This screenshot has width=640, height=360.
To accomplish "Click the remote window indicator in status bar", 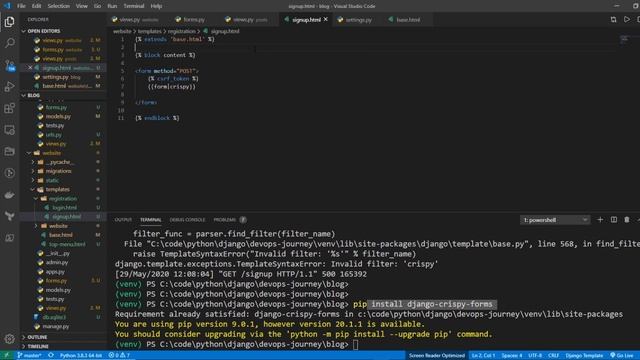I will 6,355.
